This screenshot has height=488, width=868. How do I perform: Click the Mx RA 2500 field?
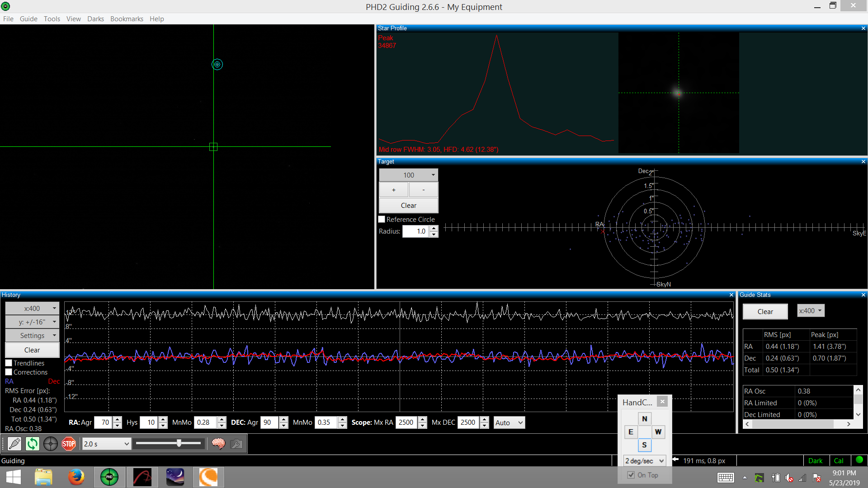coord(406,422)
